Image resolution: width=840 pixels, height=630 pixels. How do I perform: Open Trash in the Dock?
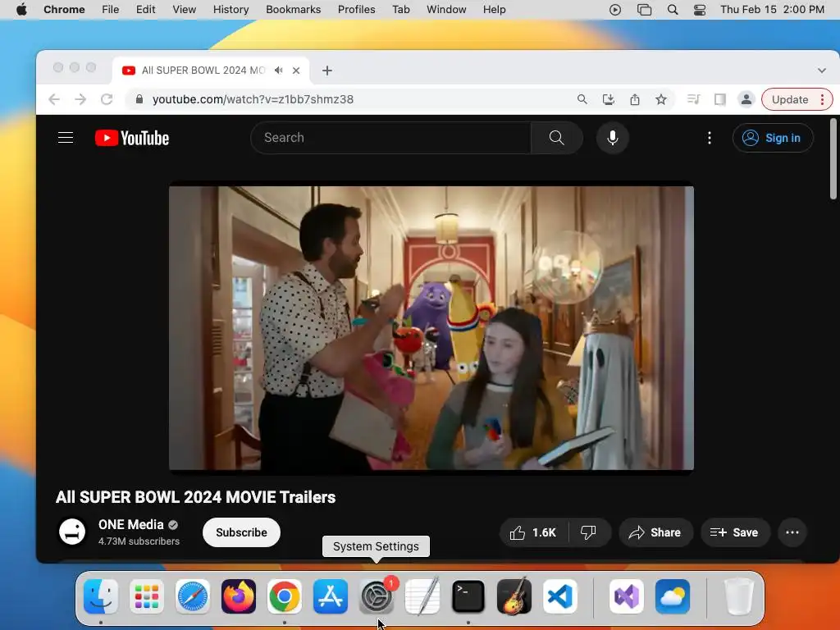[x=739, y=596]
